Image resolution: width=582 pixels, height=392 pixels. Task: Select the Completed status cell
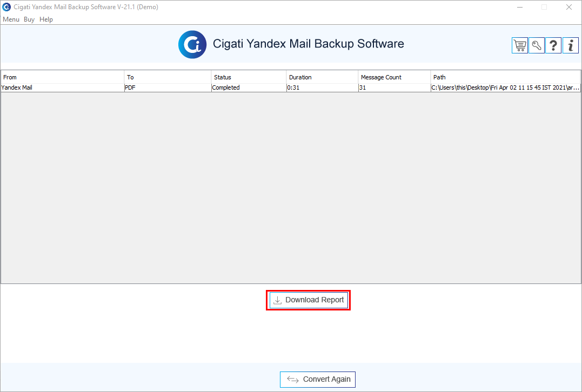pyautogui.click(x=249, y=87)
